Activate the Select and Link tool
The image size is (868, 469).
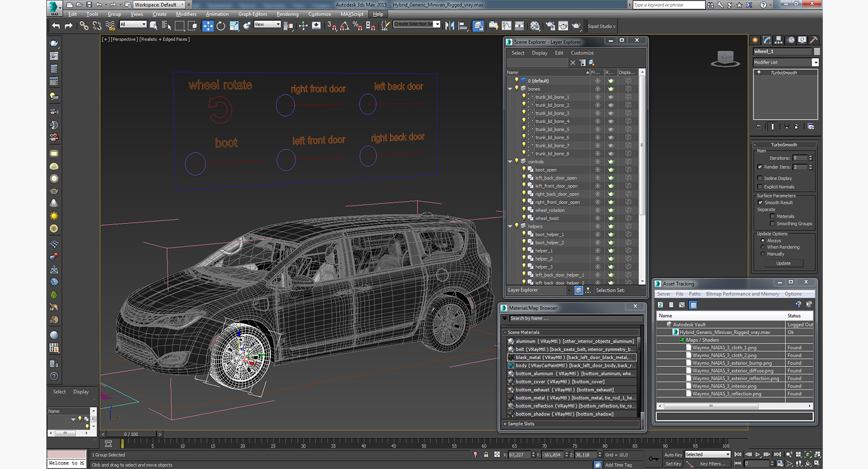point(84,26)
